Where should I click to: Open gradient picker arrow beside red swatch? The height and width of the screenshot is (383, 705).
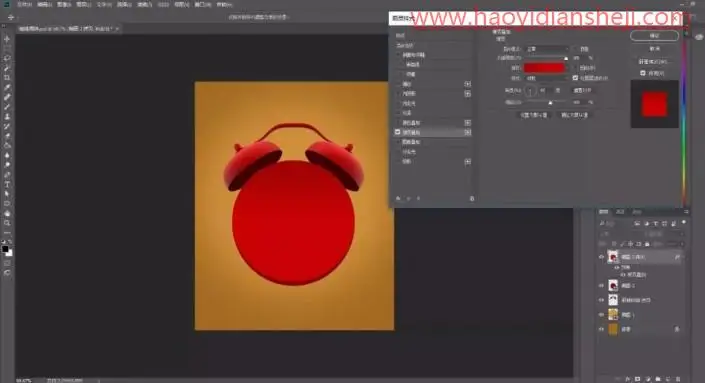(x=568, y=68)
